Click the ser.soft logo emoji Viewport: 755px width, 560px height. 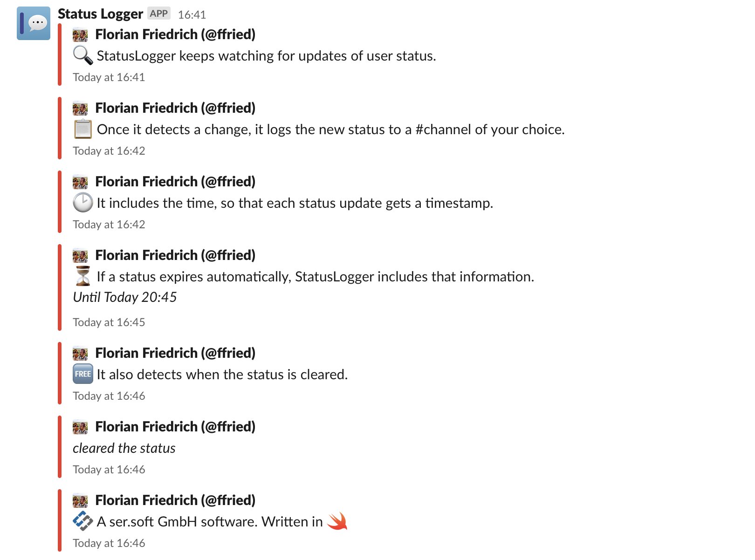(x=83, y=521)
